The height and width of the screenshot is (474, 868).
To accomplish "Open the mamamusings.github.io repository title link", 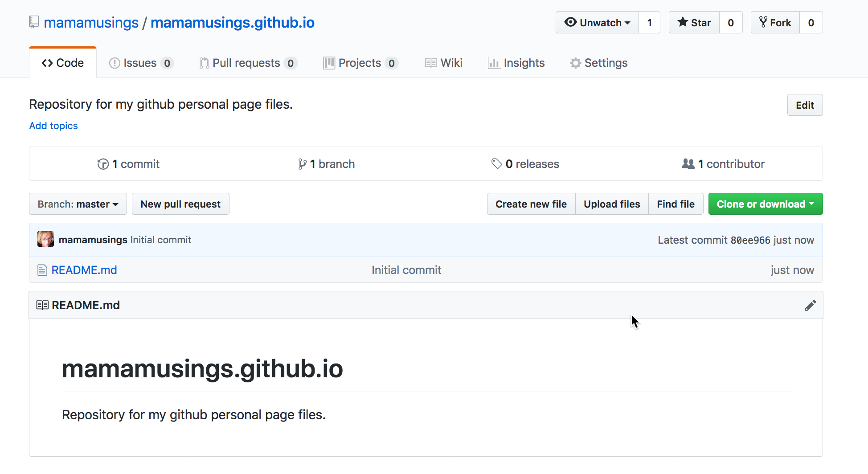I will (233, 22).
